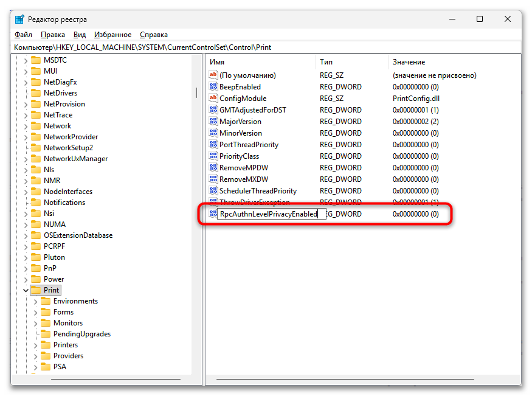Click inside the RpcAuthnLevelPrivacyEnabled name edit box
The width and height of the screenshot is (532, 396).
click(271, 214)
